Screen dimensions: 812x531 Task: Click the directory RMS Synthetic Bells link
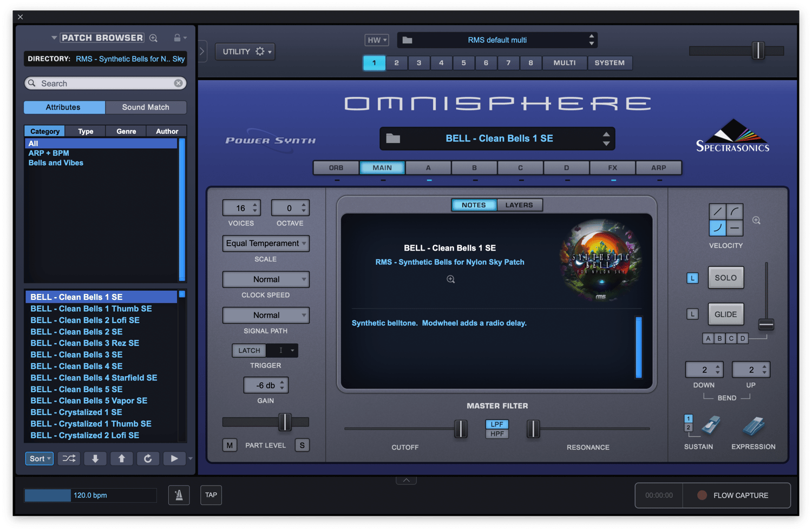point(130,59)
